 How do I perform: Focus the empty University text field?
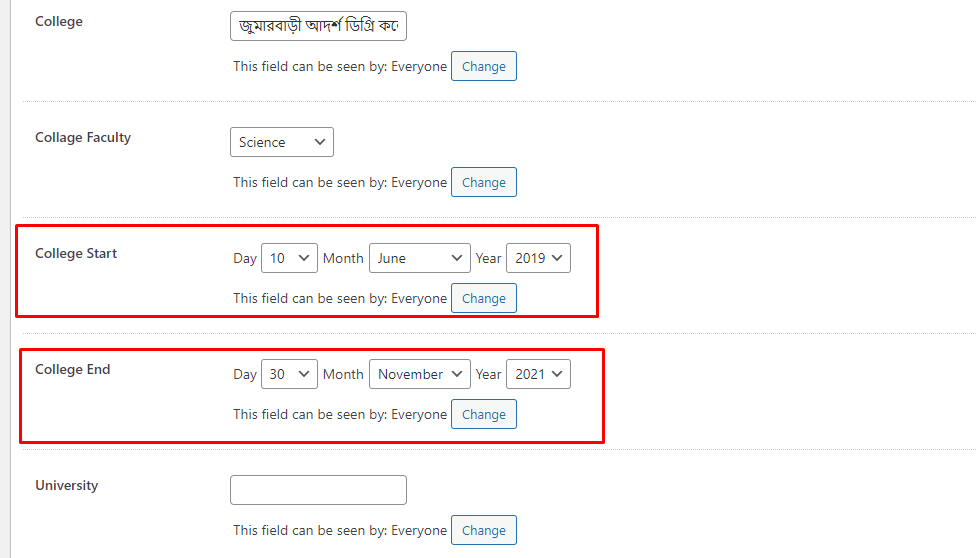[318, 490]
